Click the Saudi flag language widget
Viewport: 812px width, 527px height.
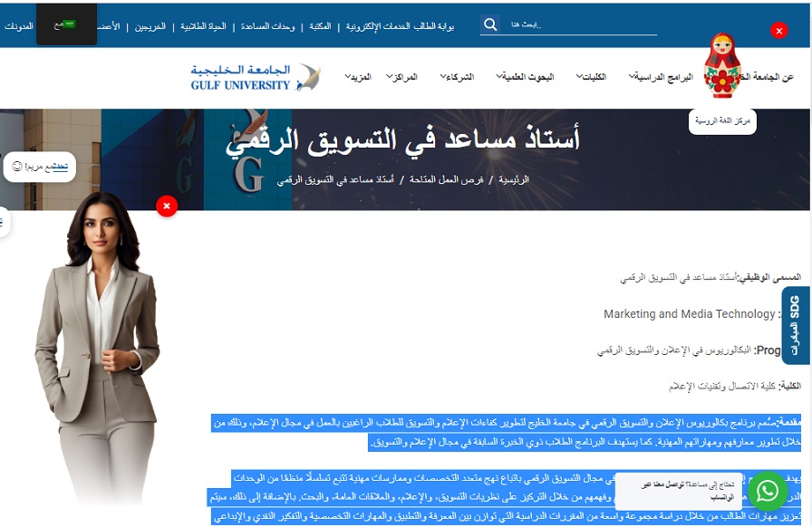point(66,24)
